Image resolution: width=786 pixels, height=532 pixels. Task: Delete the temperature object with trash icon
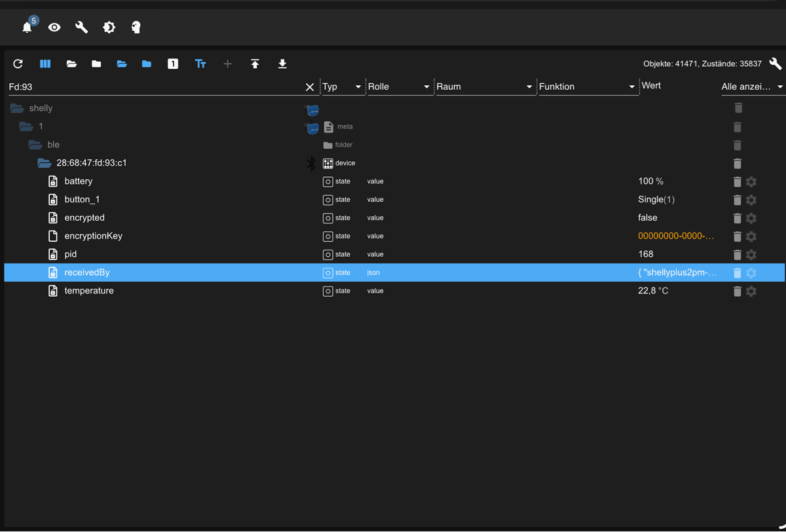coord(738,291)
